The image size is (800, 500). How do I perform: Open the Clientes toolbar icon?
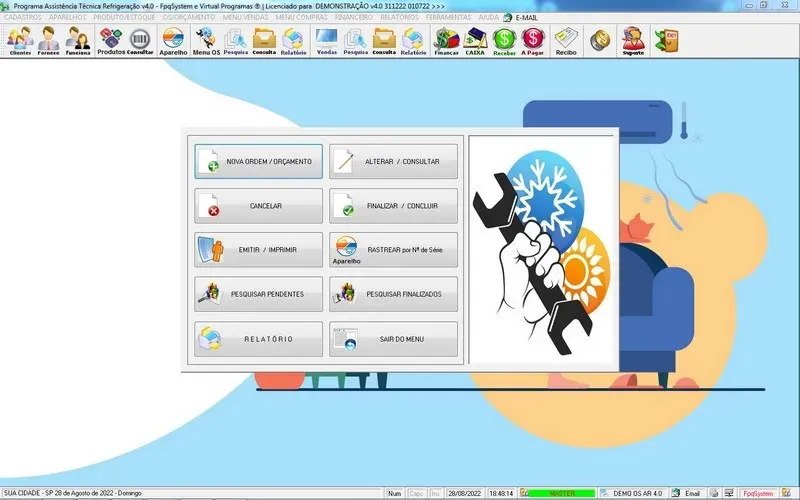point(20,40)
